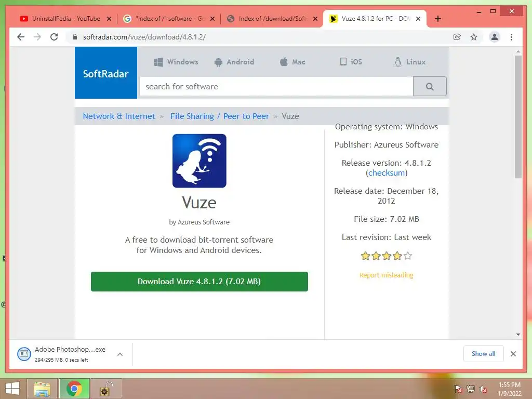532x399 pixels.
Task: Close the Google search tab
Action: [212, 19]
